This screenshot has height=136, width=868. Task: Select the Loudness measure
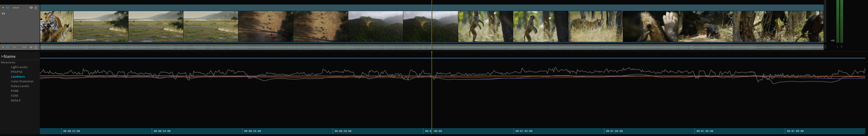coord(17,77)
